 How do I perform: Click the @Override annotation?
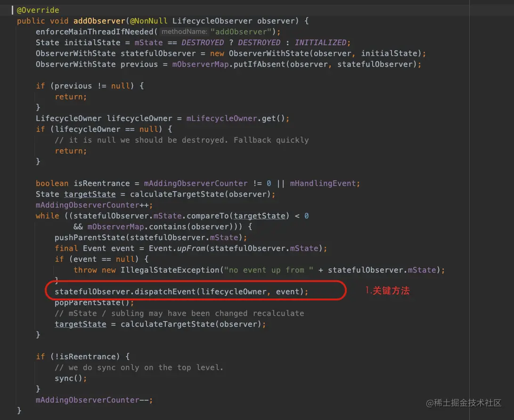pyautogui.click(x=38, y=10)
